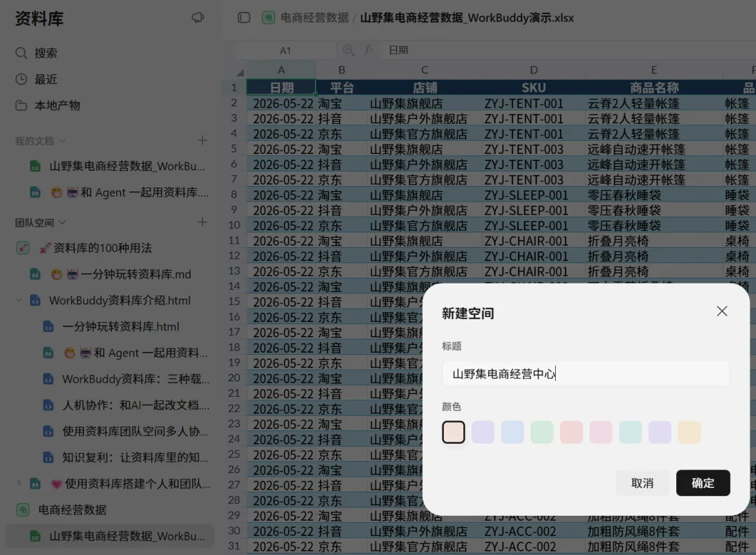Close the 新建空间 dialog
Viewport: 756px width, 555px height.
click(x=722, y=311)
